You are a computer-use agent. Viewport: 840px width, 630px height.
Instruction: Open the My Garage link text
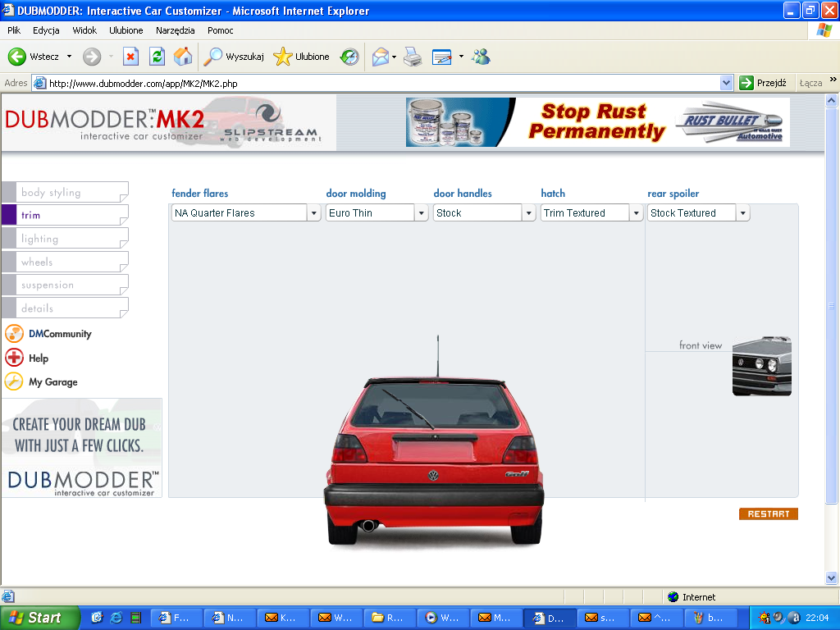[53, 382]
